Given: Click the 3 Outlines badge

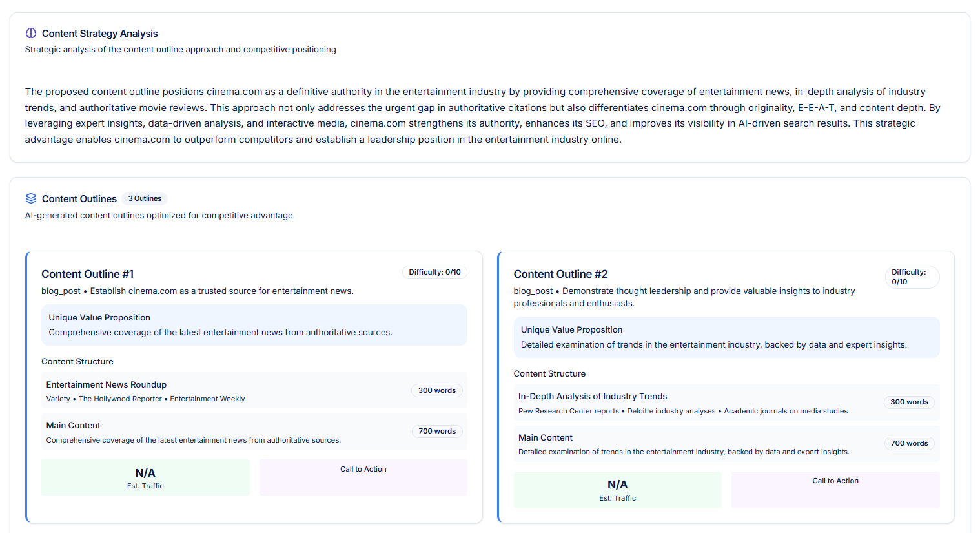Looking at the screenshot, I should pyautogui.click(x=145, y=198).
